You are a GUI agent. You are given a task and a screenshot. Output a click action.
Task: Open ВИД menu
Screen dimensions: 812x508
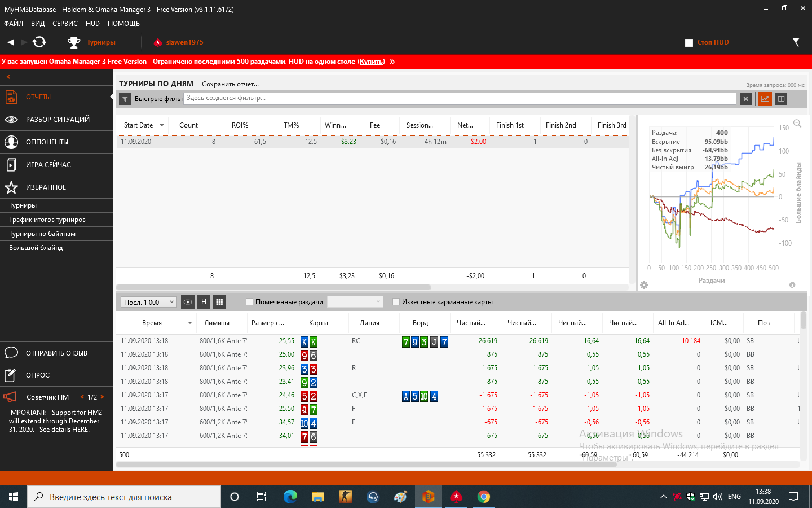click(38, 24)
